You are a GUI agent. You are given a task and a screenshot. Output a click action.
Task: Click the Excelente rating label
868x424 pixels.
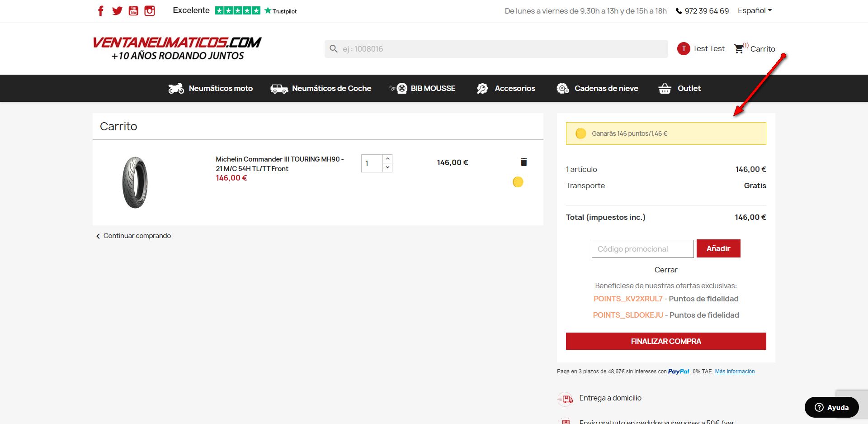[191, 10]
